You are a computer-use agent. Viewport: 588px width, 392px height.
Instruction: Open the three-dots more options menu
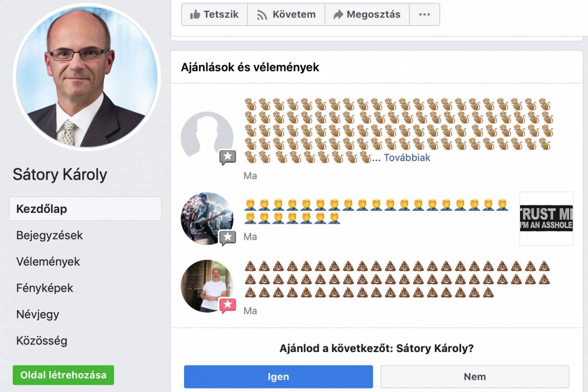click(x=424, y=15)
